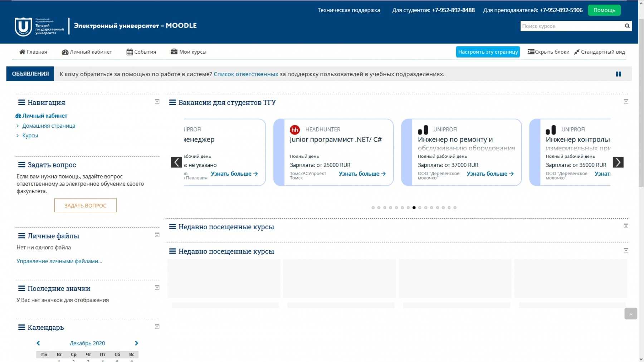
Task: Click Узнать больше on Инженер по ремонту card
Action: point(490,173)
